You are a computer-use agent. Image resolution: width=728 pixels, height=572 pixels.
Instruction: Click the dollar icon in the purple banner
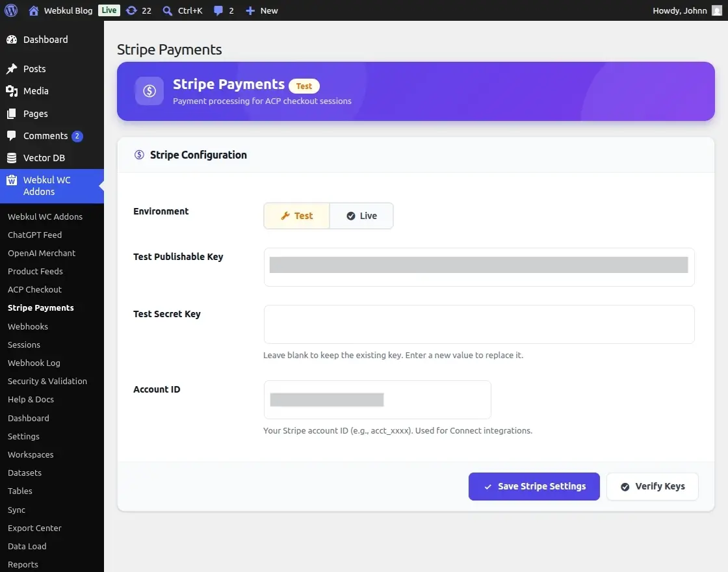(149, 91)
